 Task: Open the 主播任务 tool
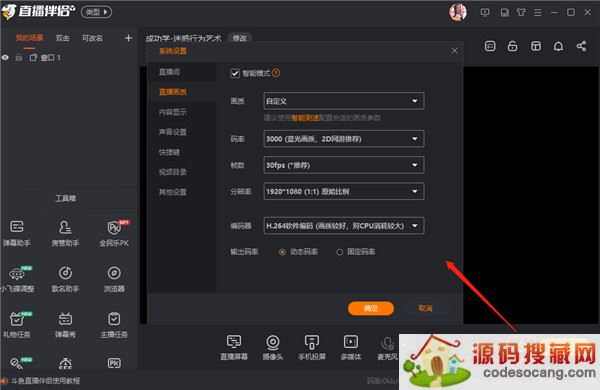tap(114, 325)
